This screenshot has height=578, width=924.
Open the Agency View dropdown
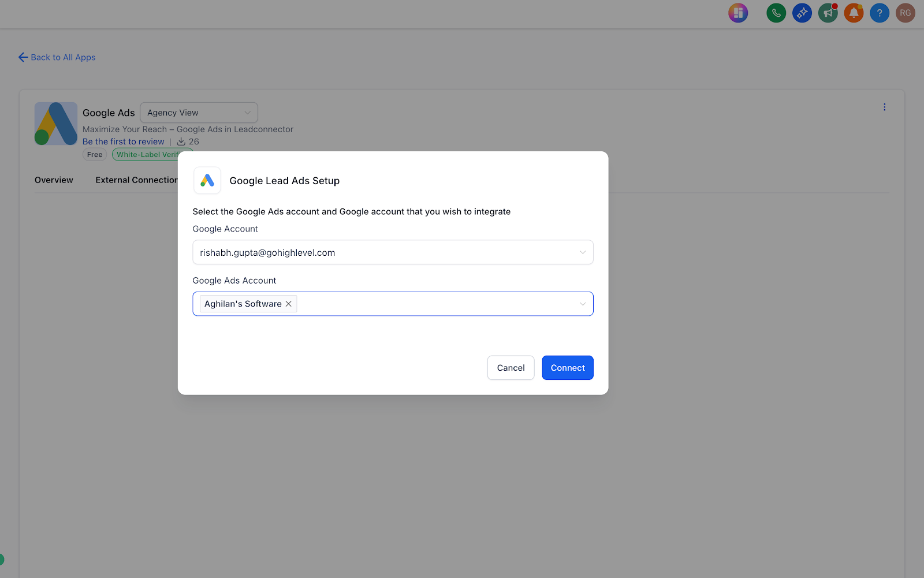point(199,113)
